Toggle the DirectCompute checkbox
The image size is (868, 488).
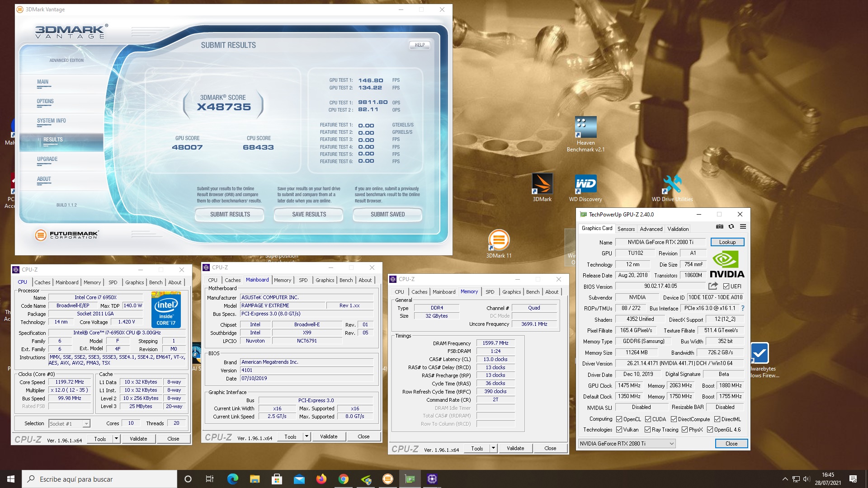(x=674, y=419)
